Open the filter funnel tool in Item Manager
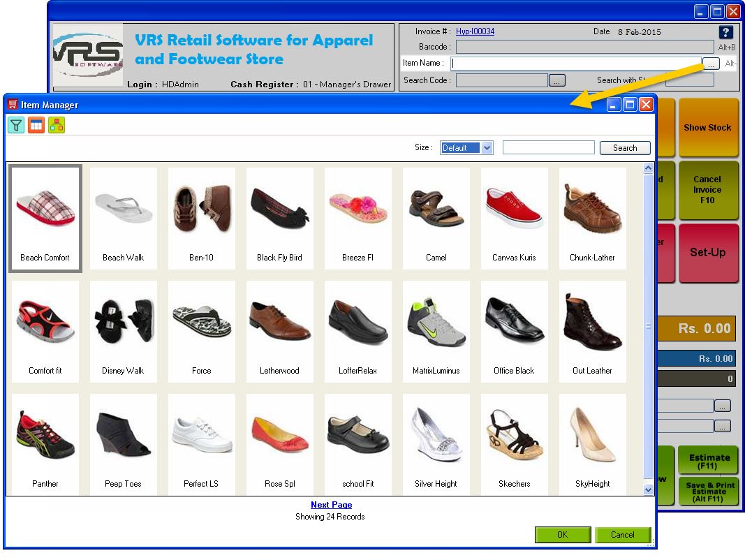The height and width of the screenshot is (560, 745). click(x=16, y=126)
